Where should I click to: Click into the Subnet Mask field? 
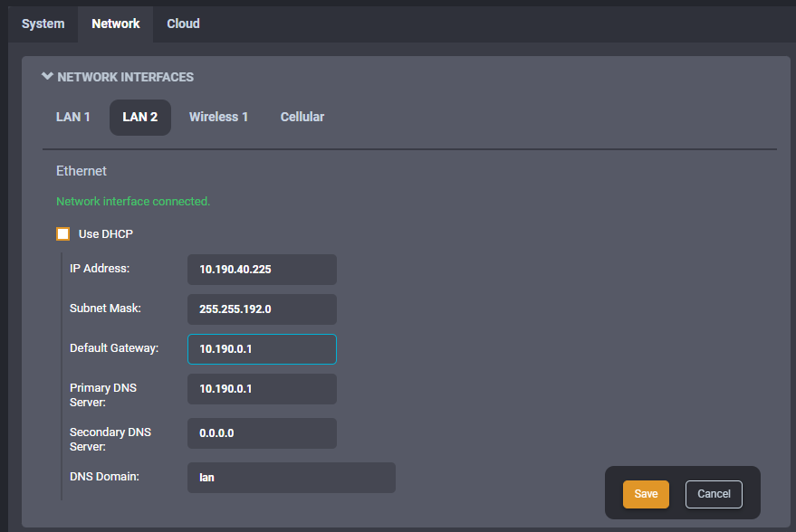point(262,309)
